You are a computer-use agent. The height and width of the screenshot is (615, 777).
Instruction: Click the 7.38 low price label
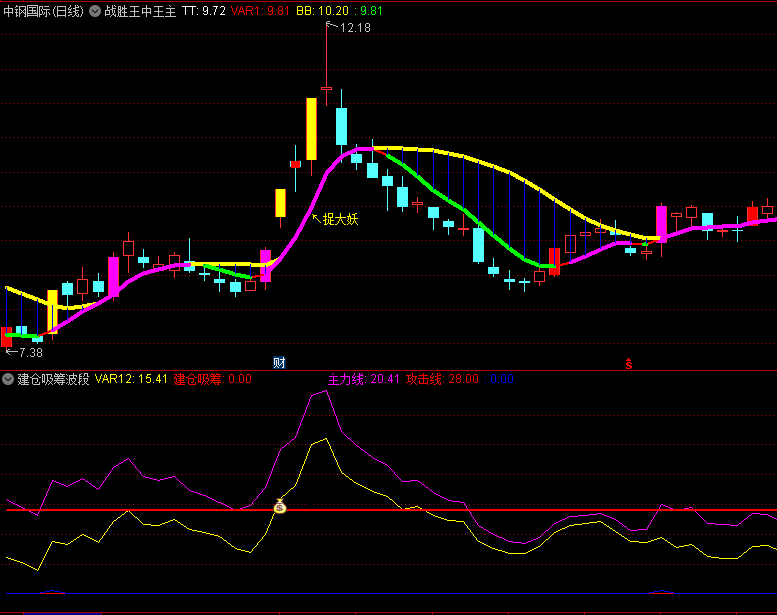click(31, 352)
